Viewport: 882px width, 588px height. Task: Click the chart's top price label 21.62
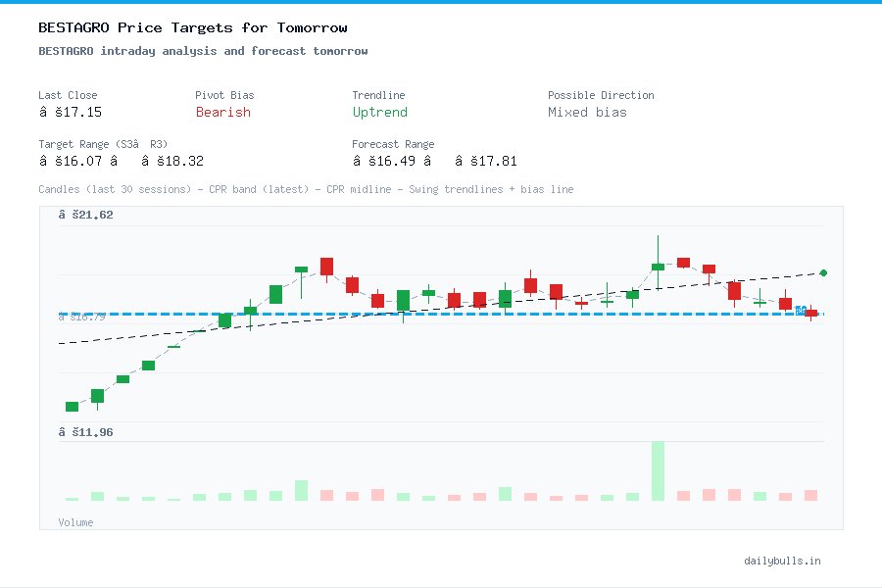tap(85, 215)
